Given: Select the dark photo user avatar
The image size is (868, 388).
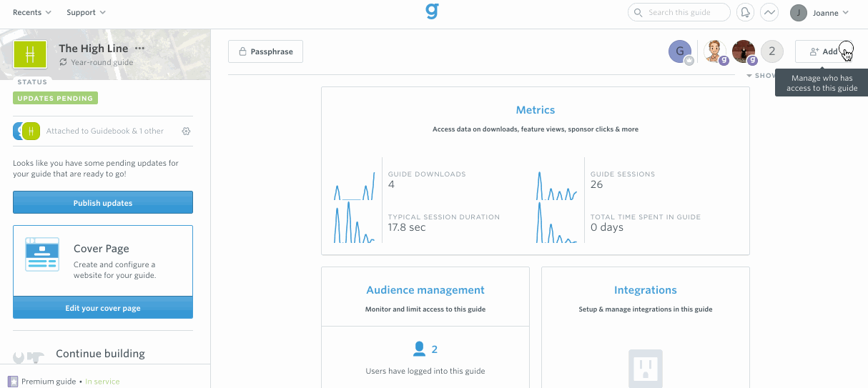Looking at the screenshot, I should [744, 51].
